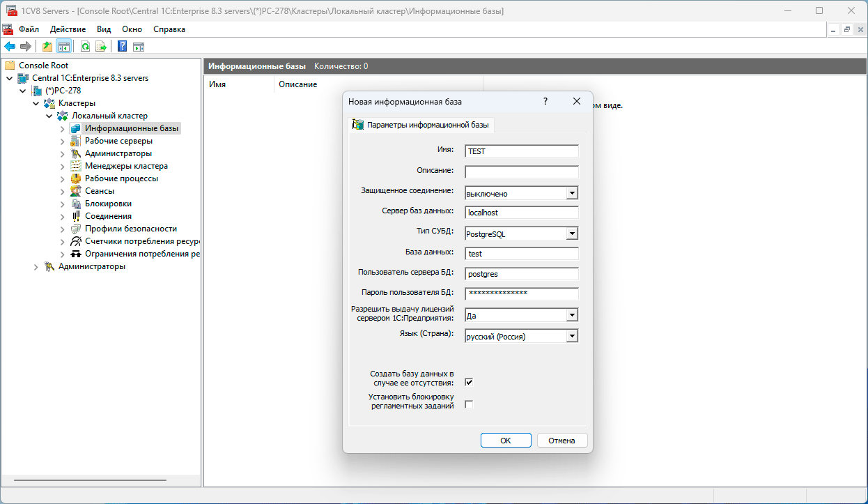Click the blue Back arrow in toolbar

[x=10, y=47]
